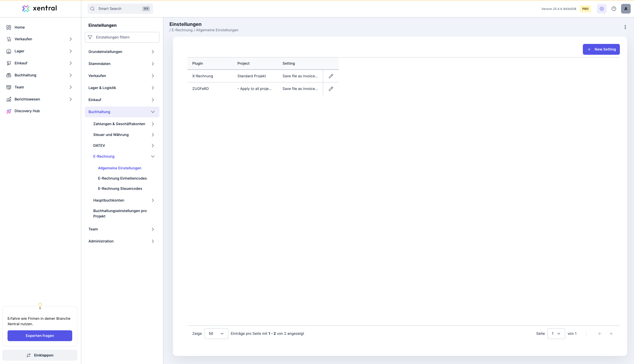634x364 pixels.
Task: Open the page number dropdown
Action: point(556,334)
